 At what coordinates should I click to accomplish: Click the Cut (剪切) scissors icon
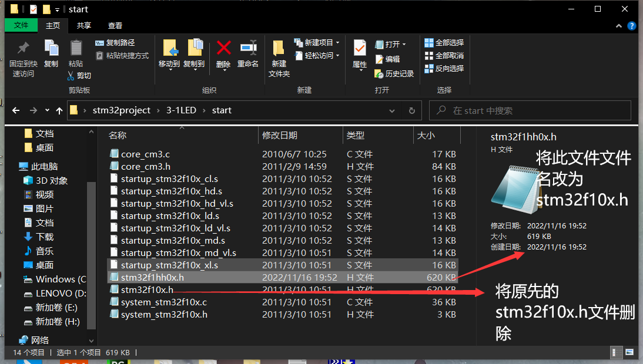point(71,76)
